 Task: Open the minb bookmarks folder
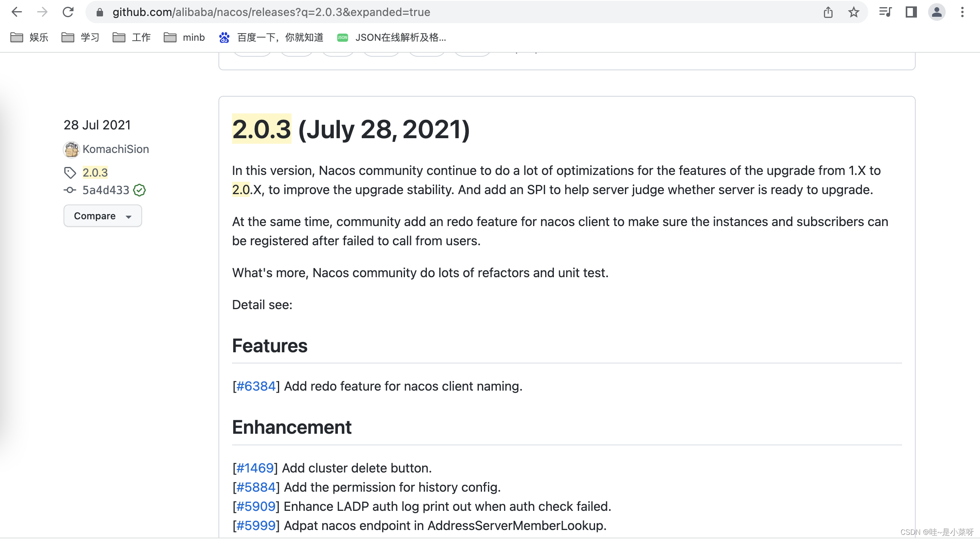[184, 38]
